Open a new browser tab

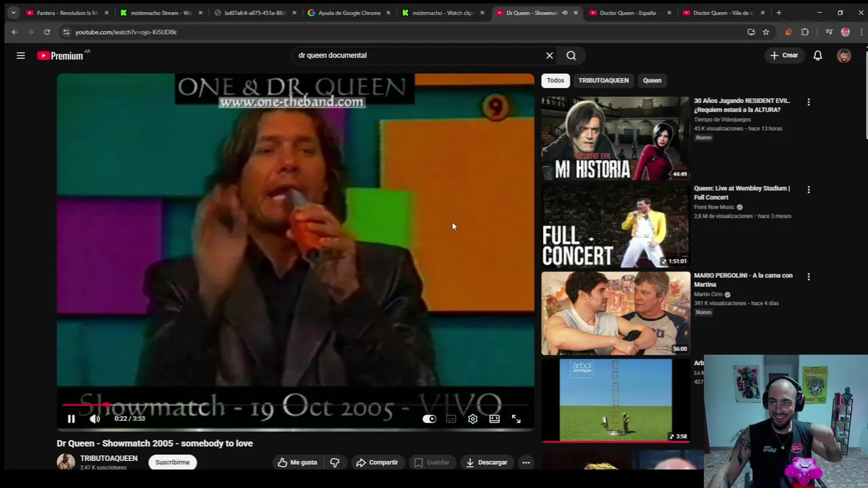[778, 13]
